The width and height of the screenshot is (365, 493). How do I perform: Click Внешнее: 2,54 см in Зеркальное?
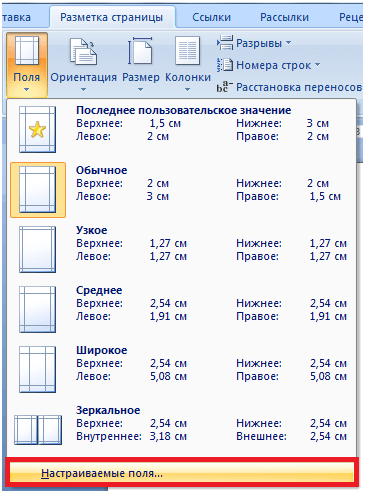pyautogui.click(x=292, y=436)
